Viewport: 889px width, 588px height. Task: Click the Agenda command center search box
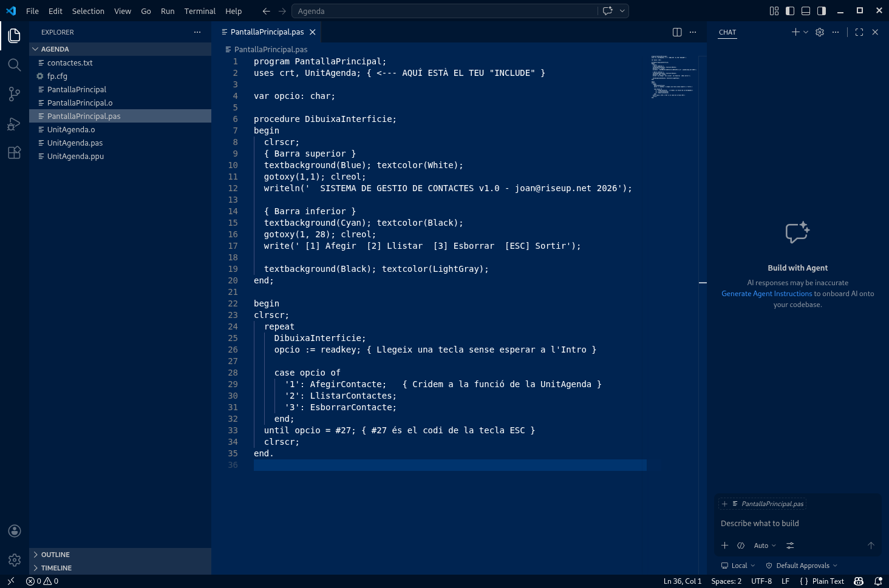pyautogui.click(x=444, y=11)
